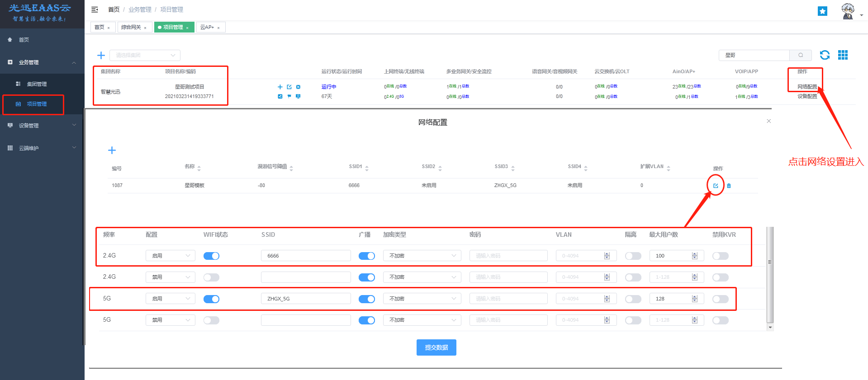Enable WIFI状态 on the last 5G row

point(211,320)
